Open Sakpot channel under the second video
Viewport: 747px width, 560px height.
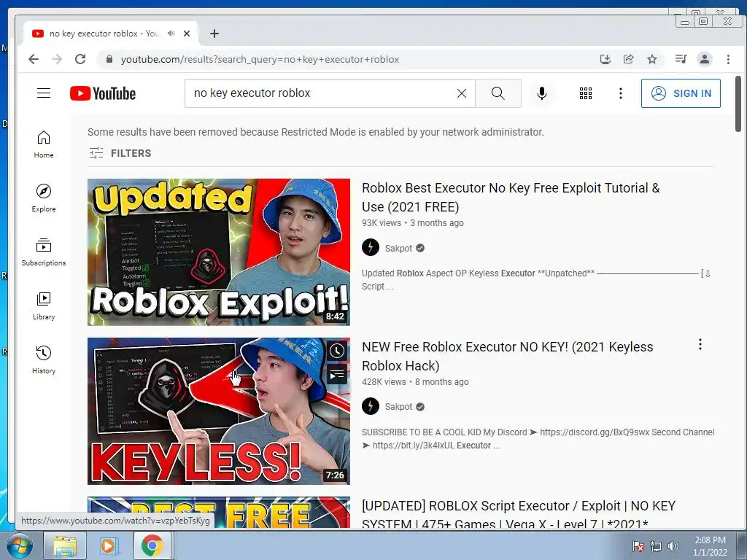[398, 407]
